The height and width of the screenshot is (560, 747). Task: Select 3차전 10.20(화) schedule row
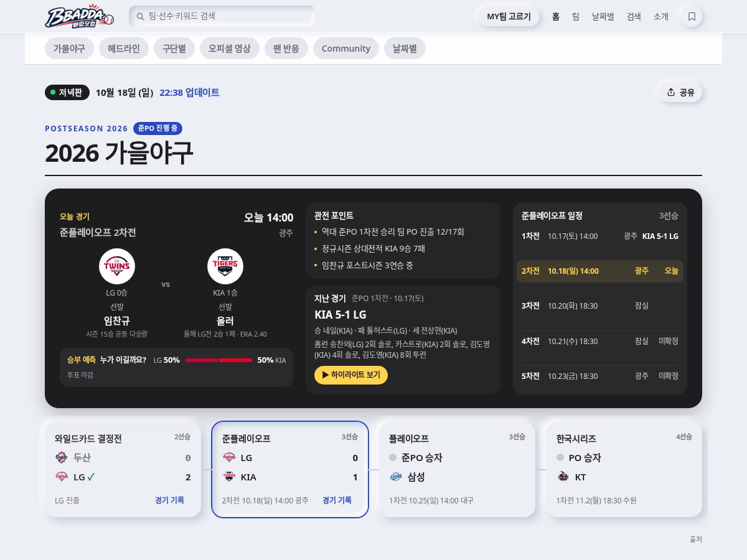(600, 306)
